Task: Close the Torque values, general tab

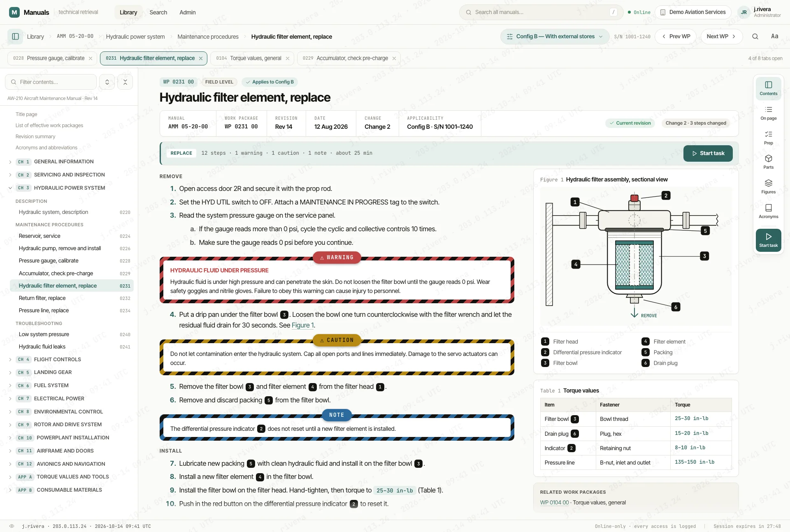Action: pyautogui.click(x=288, y=58)
